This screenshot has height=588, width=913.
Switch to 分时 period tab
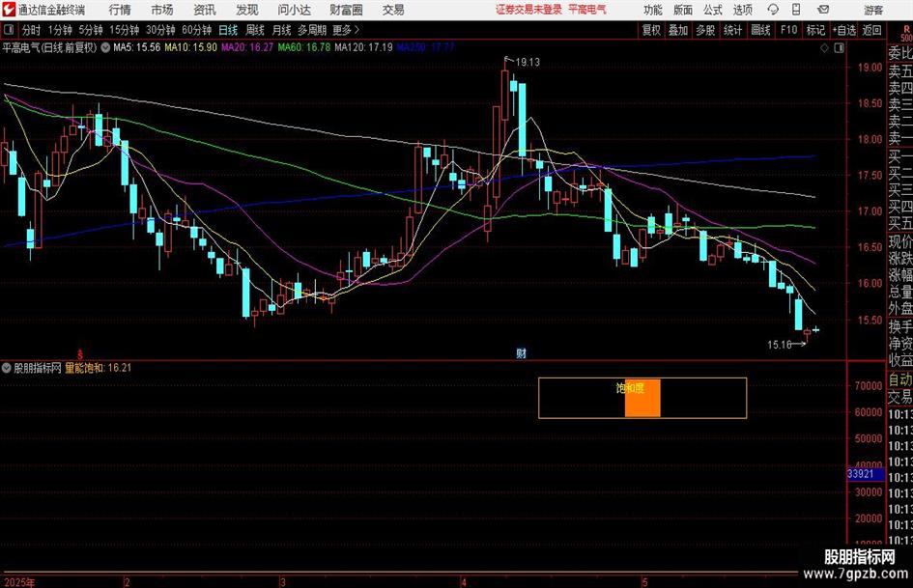pos(32,30)
